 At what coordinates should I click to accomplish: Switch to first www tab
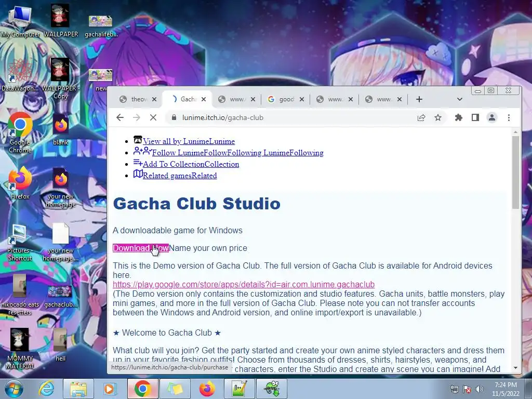pyautogui.click(x=236, y=99)
